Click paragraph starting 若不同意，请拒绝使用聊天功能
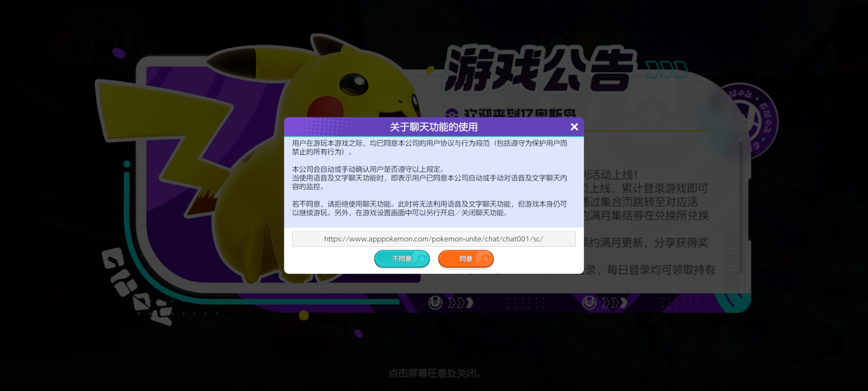Screen dimensions: 868x391 pos(429,208)
